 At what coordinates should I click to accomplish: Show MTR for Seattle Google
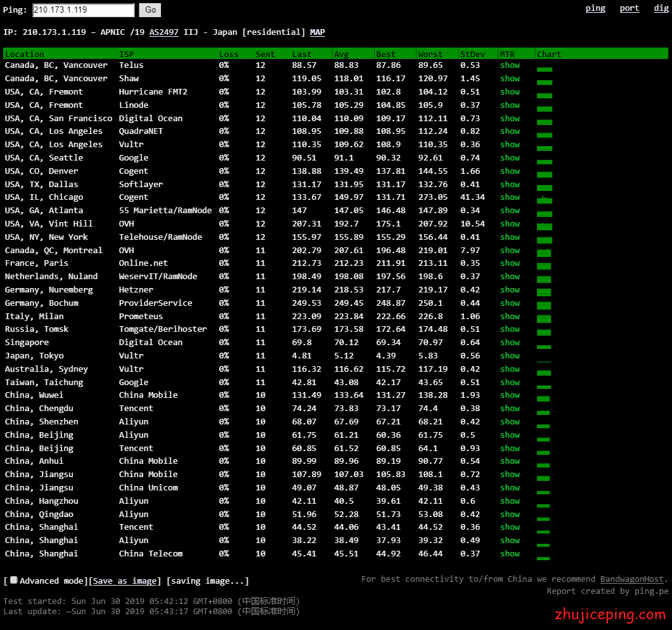point(510,158)
